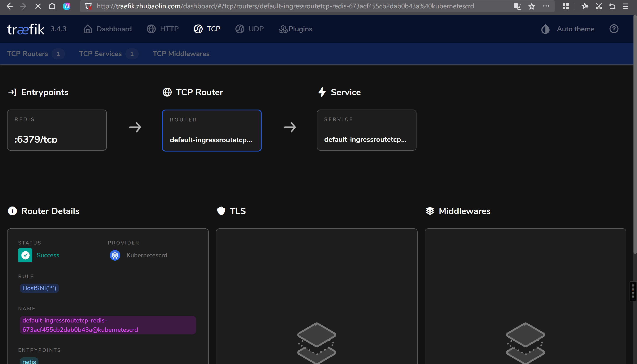The width and height of the screenshot is (637, 364).
Task: Expand address bar more options
Action: point(546,6)
